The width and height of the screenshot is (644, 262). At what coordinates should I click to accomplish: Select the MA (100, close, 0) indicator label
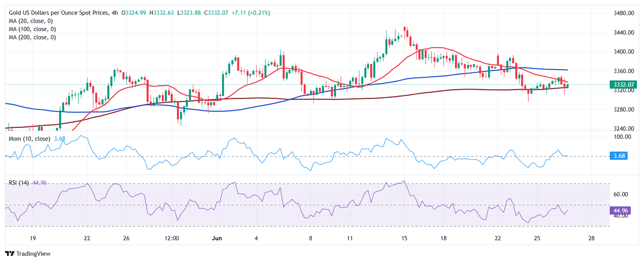33,29
